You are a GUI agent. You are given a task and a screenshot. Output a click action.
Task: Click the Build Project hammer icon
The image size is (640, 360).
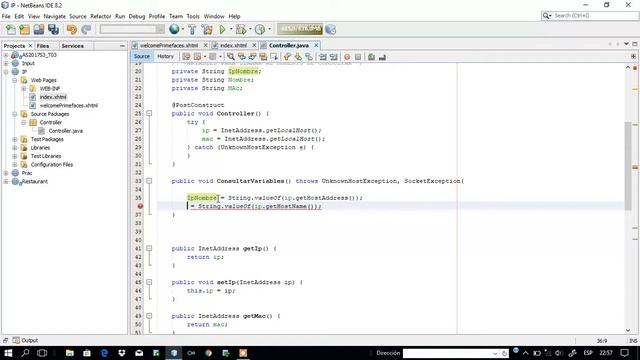(192, 29)
